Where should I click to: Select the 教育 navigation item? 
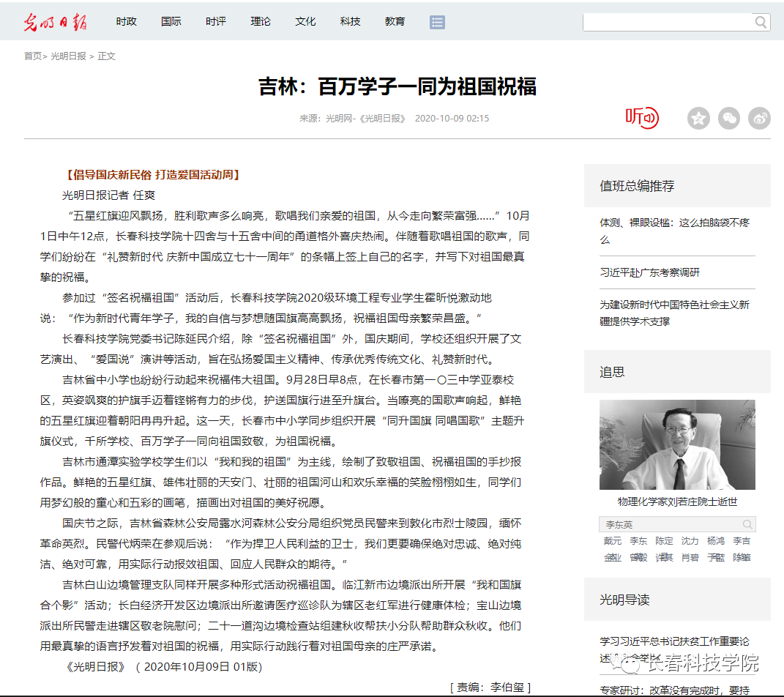pyautogui.click(x=395, y=22)
